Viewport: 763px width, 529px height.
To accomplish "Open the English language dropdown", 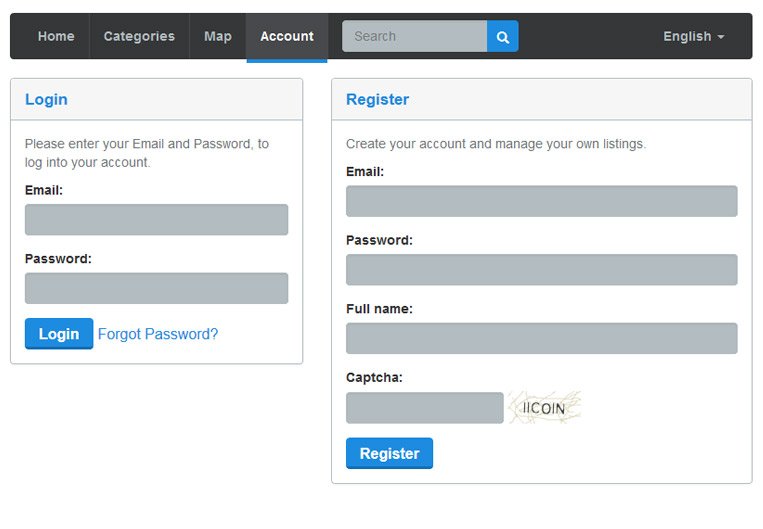I will coord(693,36).
